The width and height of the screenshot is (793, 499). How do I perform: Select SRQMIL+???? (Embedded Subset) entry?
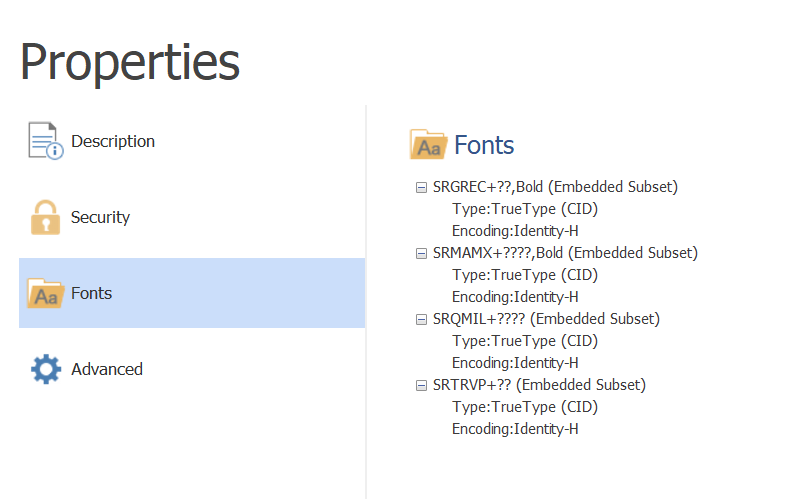pyautogui.click(x=546, y=319)
